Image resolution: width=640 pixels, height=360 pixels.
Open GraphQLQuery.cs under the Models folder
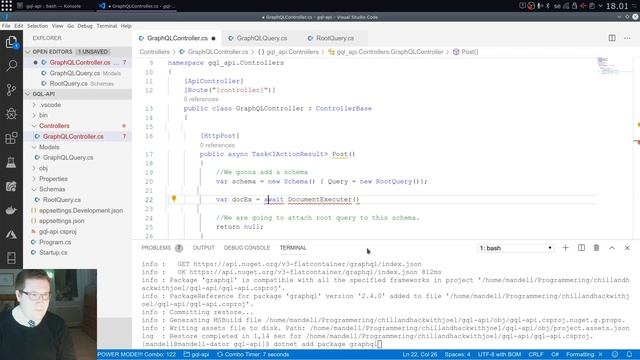(x=68, y=158)
